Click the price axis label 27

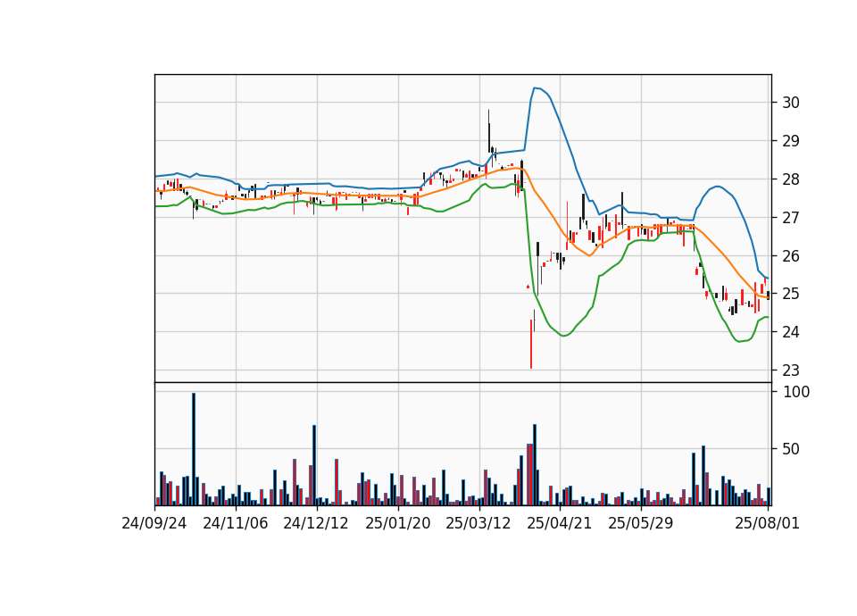(x=791, y=218)
